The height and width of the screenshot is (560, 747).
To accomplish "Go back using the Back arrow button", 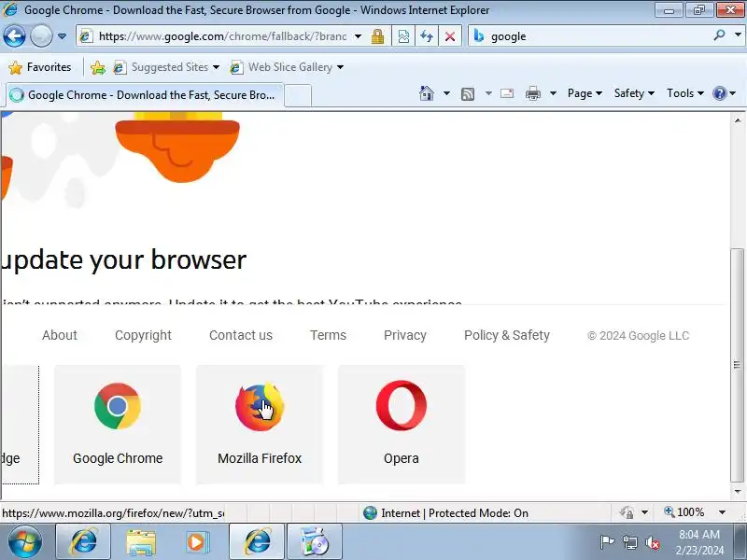I will 14,35.
